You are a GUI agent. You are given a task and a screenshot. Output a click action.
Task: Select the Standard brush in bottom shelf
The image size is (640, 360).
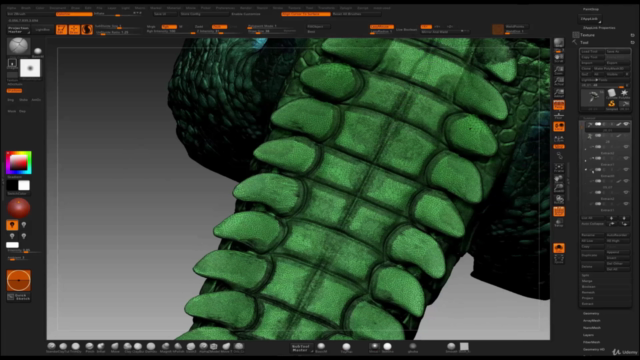click(51, 347)
